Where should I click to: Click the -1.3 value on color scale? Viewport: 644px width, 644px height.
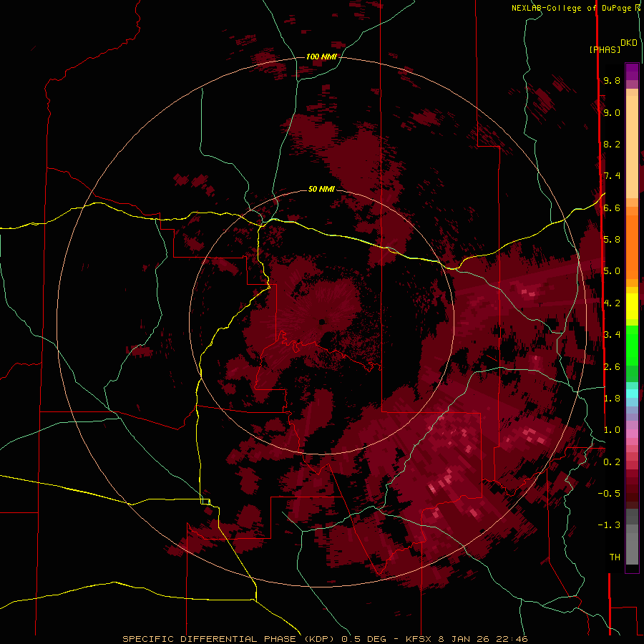[x=609, y=525]
